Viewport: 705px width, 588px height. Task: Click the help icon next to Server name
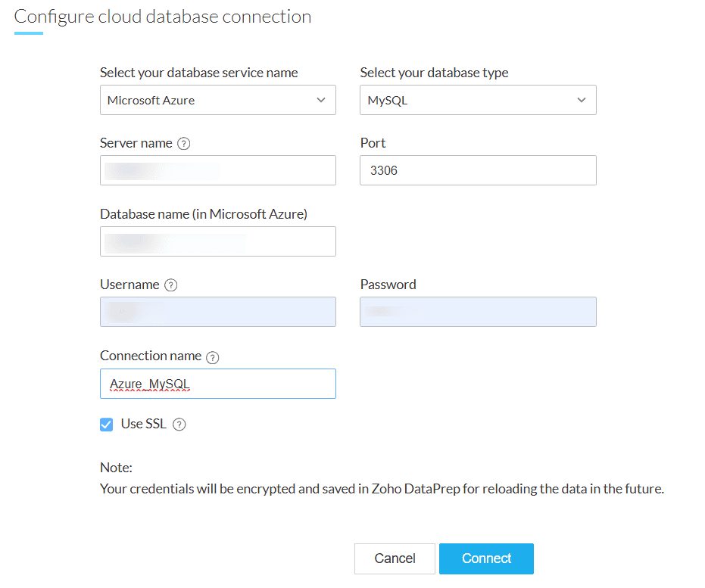183,144
